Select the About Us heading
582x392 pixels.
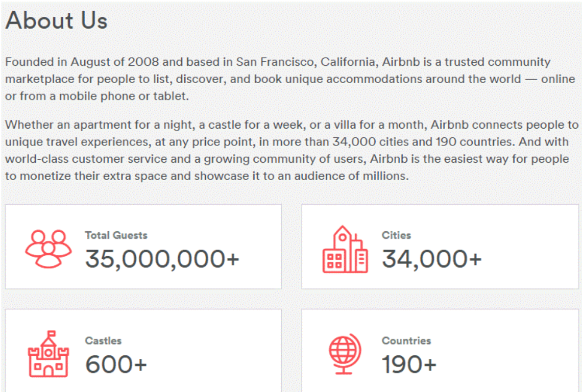(x=57, y=20)
